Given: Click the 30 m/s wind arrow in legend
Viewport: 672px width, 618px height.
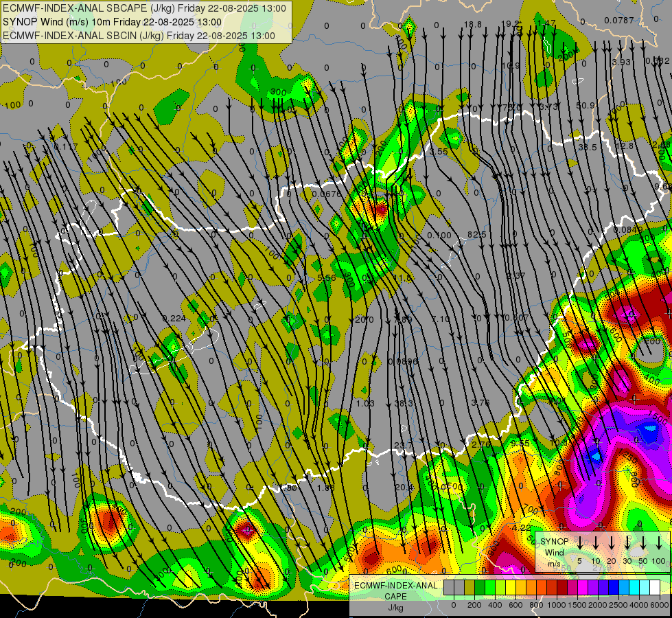Looking at the screenshot, I should pos(627,542).
